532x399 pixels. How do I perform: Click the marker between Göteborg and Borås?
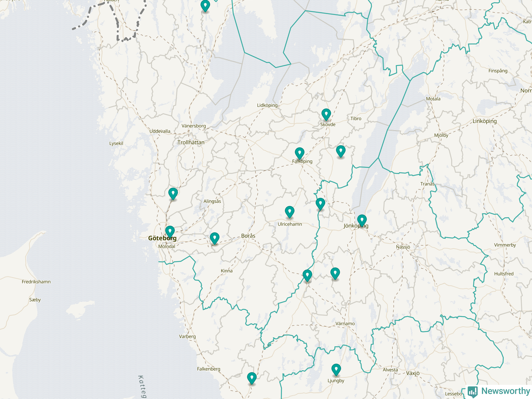(214, 238)
